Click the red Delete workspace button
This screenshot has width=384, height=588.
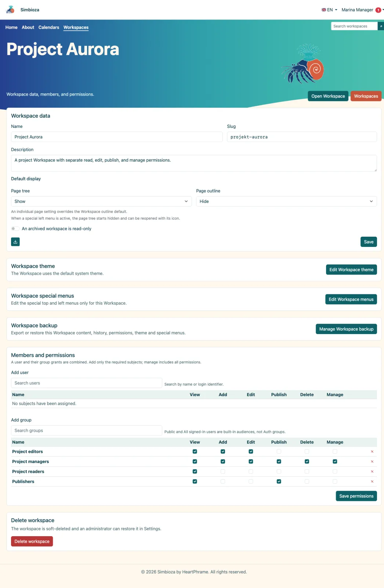point(32,541)
